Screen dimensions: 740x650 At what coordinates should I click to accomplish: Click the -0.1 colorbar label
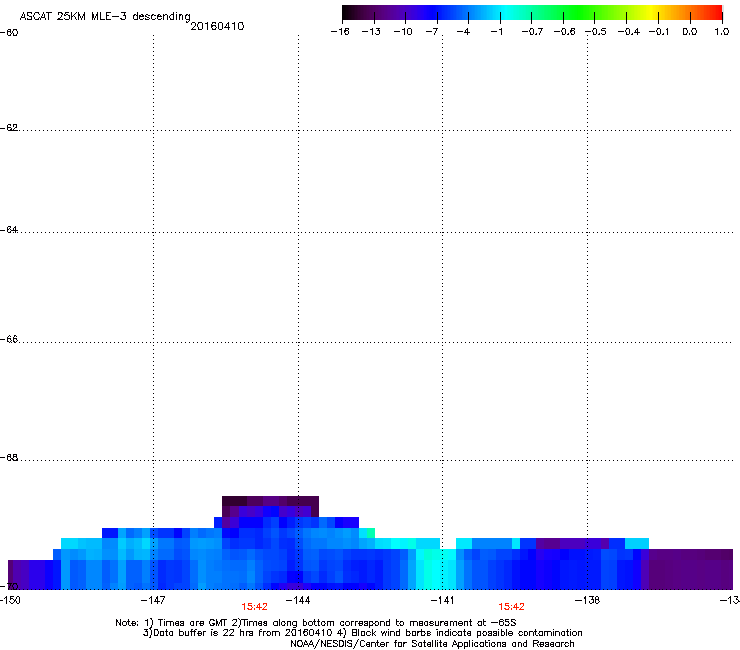click(x=659, y=32)
